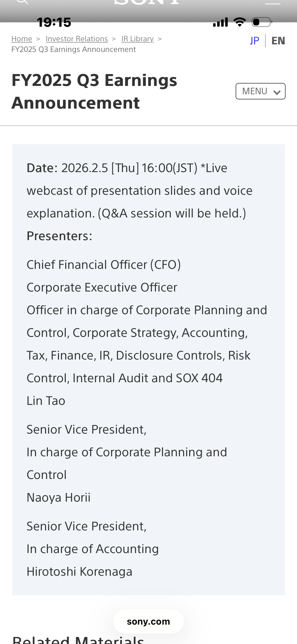Tap the sony.com address pill

coord(148,621)
